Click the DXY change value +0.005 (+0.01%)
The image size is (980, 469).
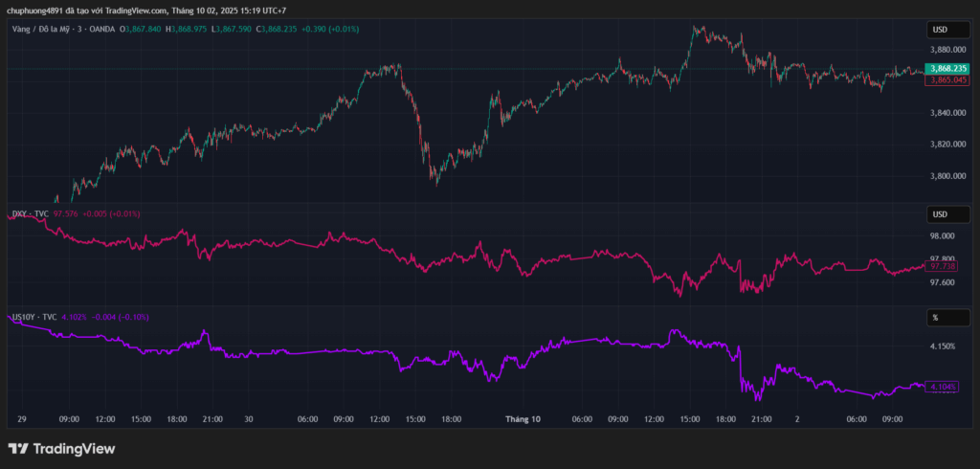click(111, 213)
